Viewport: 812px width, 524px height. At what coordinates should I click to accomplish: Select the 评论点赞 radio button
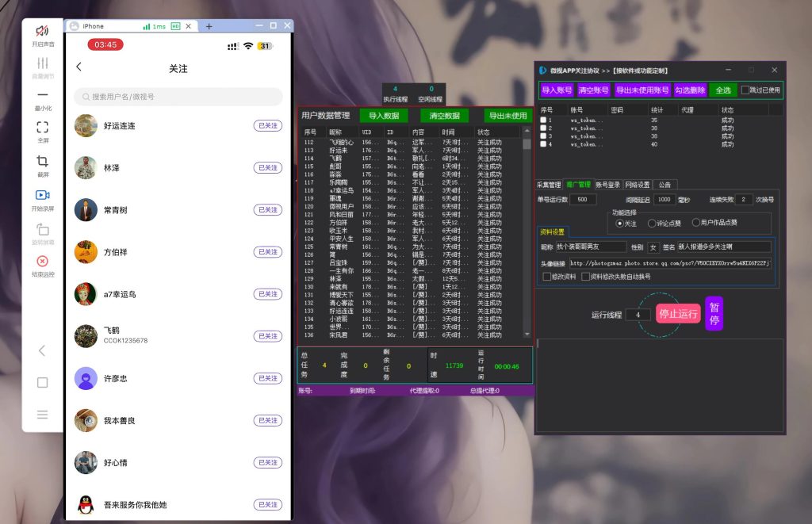click(x=652, y=224)
